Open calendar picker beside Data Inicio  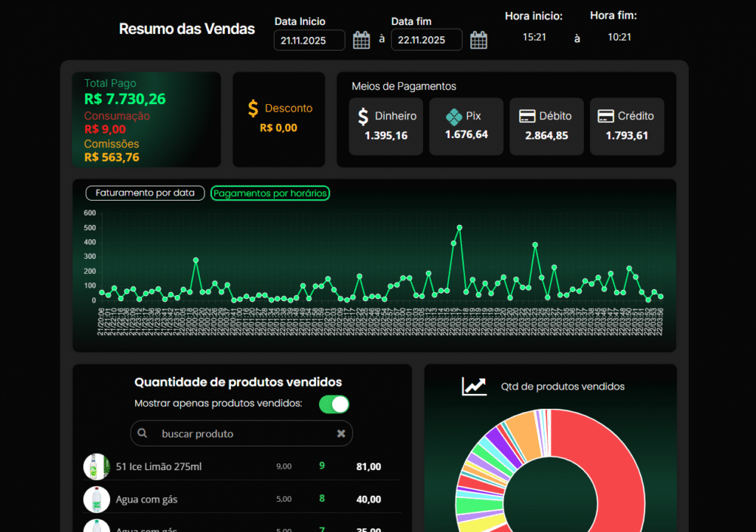(361, 40)
